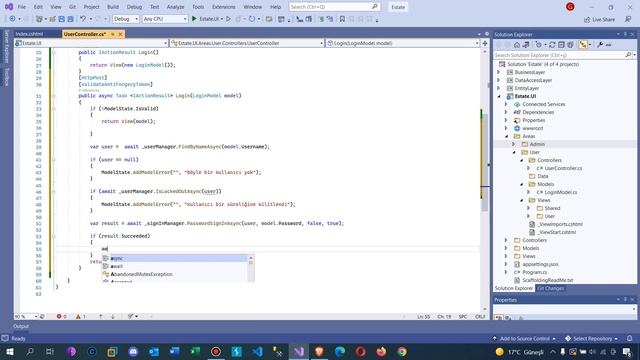Click Show All Files icon in Solution Explorer

coord(570,44)
